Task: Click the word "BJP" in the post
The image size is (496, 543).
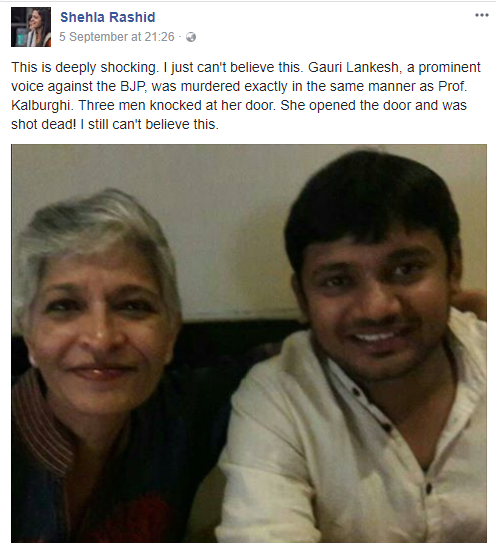Action: click(133, 86)
